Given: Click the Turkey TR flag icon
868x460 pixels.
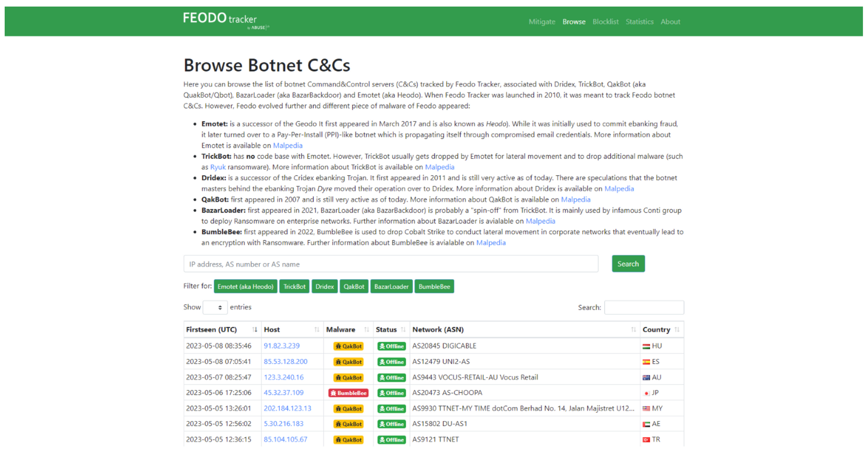Looking at the screenshot, I should (646, 440).
